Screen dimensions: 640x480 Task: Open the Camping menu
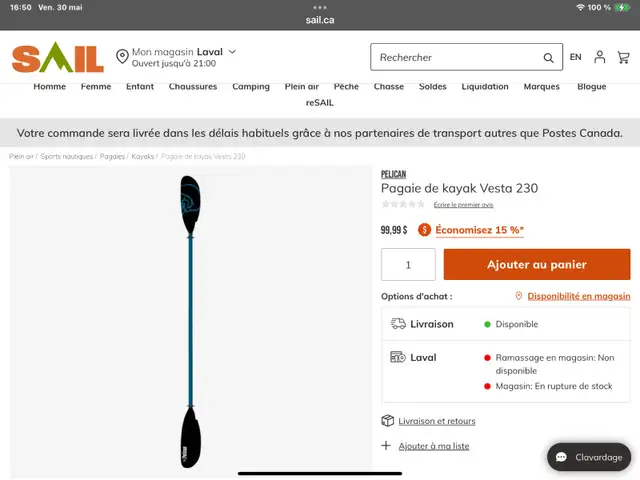pos(251,87)
